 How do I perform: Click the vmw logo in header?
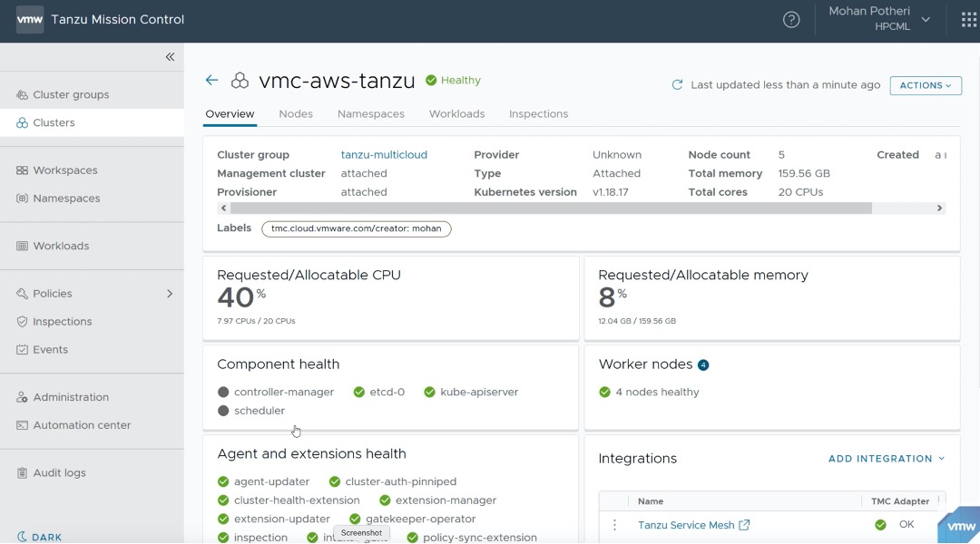pos(30,19)
